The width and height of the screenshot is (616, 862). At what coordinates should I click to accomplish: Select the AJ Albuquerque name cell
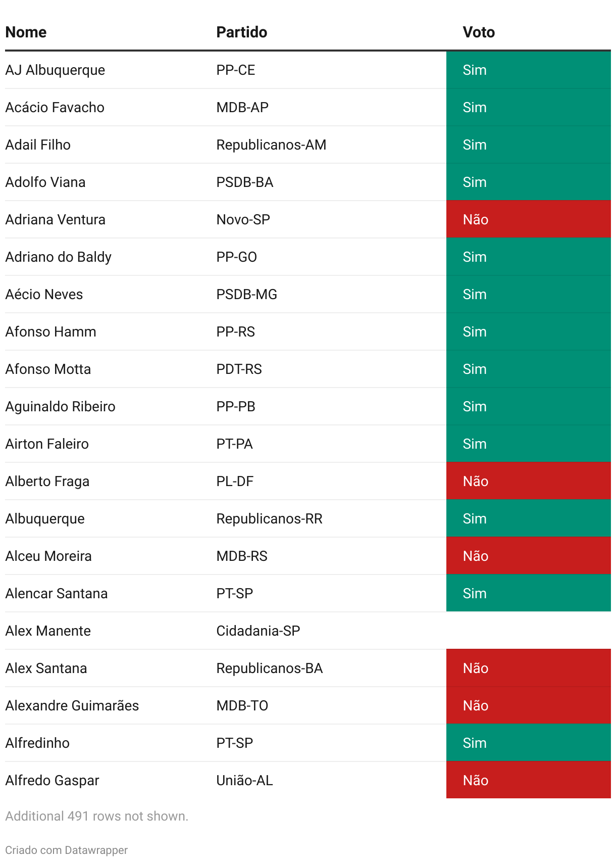pyautogui.click(x=56, y=70)
